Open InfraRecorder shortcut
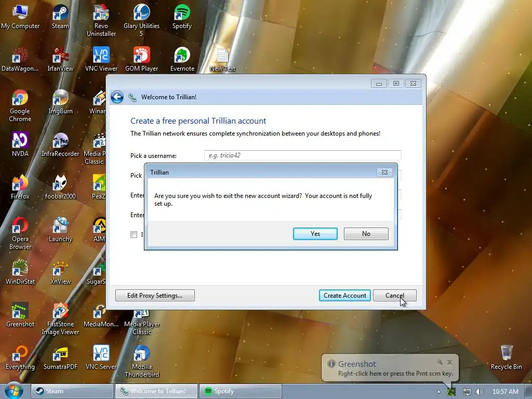This screenshot has width=532, height=399. 60,145
